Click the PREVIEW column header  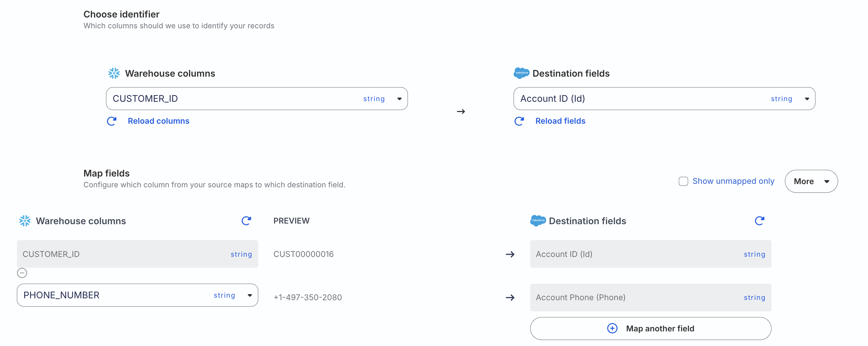(291, 221)
